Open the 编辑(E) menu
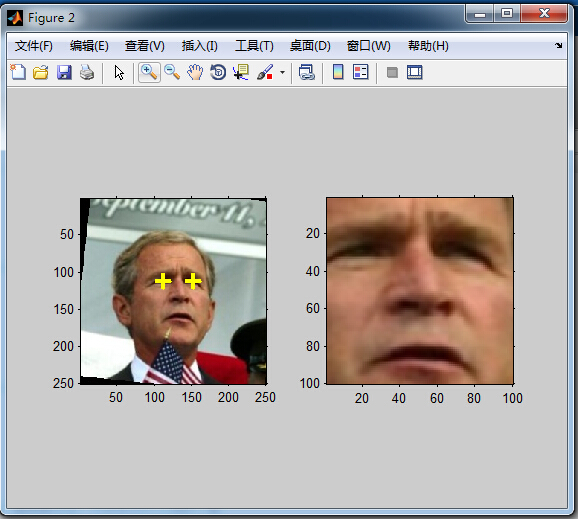The image size is (578, 519). [89, 46]
